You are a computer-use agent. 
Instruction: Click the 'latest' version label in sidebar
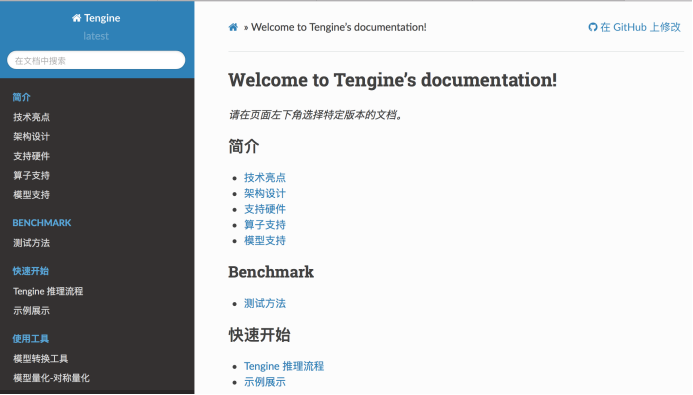(x=96, y=36)
